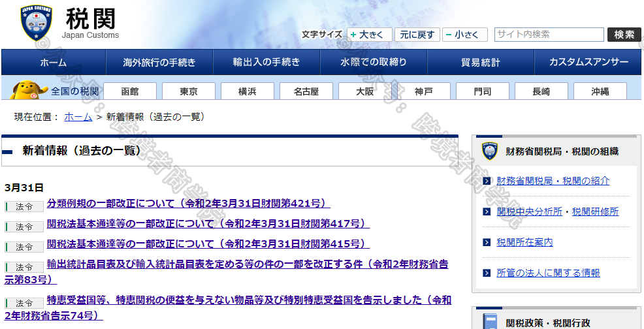Click arrow icon beside 税関所在案内
This screenshot has height=329, width=644.
click(487, 242)
